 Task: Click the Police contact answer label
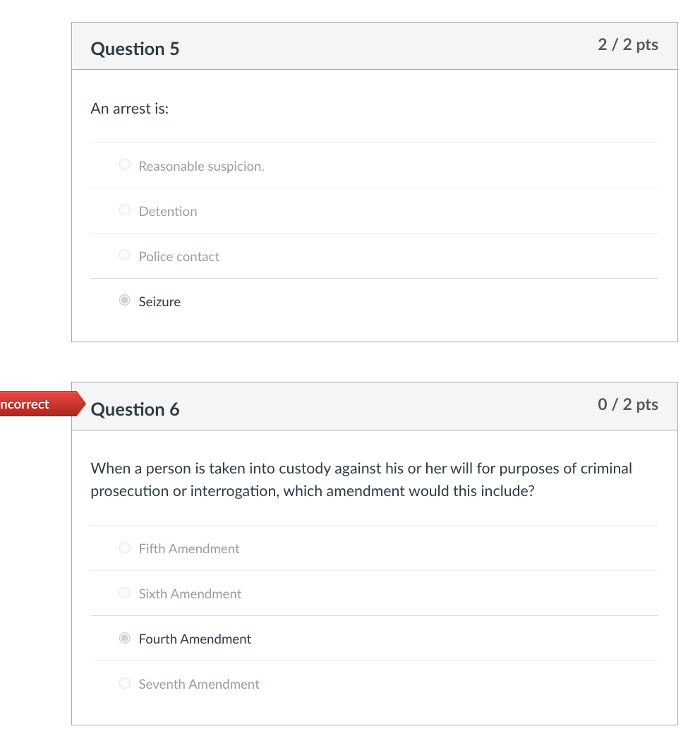(x=179, y=256)
